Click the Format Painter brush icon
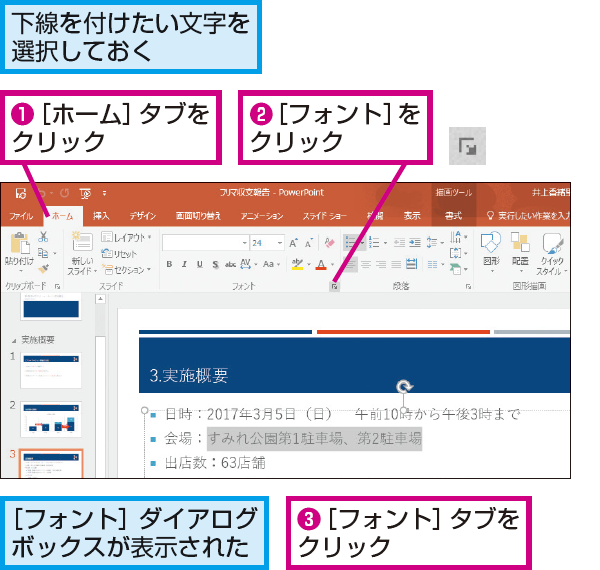 coord(43,269)
